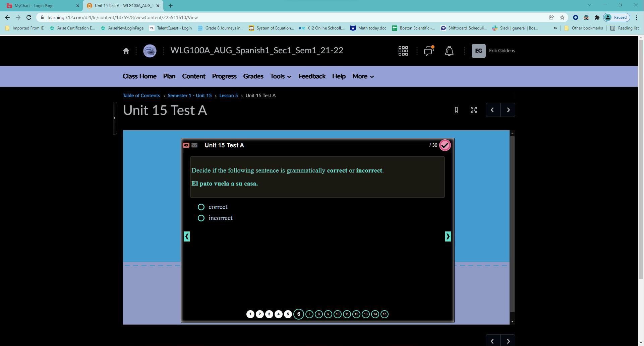Image resolution: width=644 pixels, height=346 pixels.
Task: Open Other bookmarks folder
Action: (x=584, y=28)
